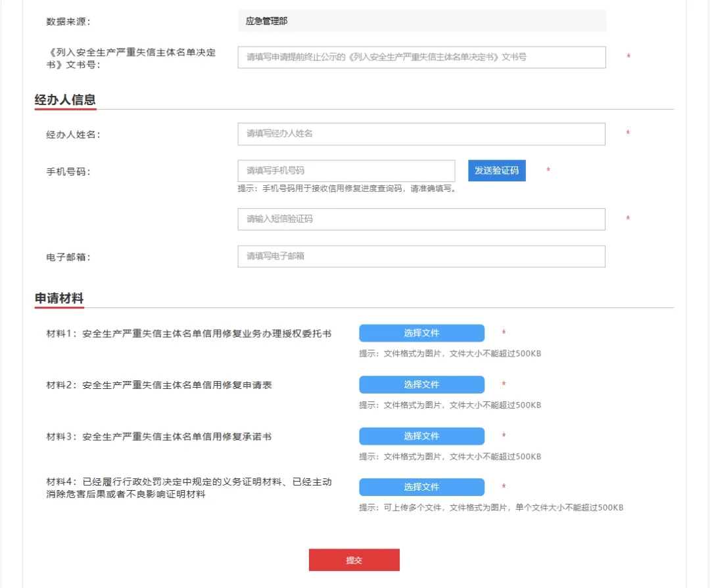Image resolution: width=710 pixels, height=588 pixels.
Task: Focus the 电子邮箱 input field
Action: 421,256
